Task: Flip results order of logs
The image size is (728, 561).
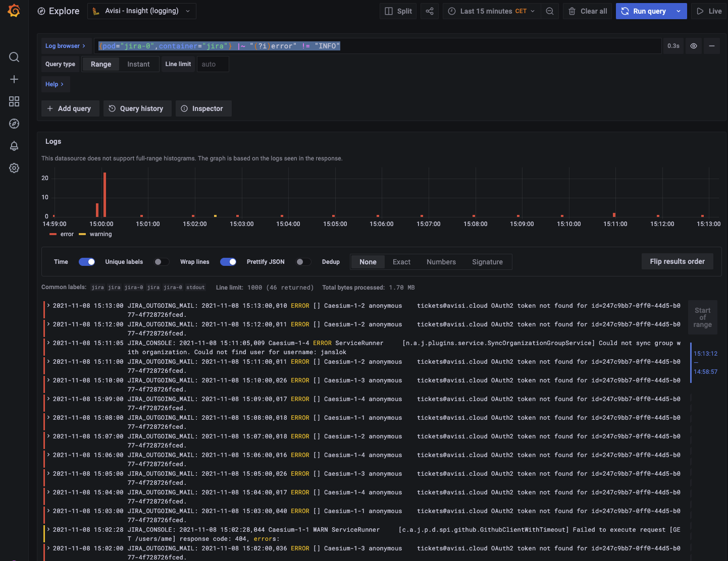Action: pos(677,261)
